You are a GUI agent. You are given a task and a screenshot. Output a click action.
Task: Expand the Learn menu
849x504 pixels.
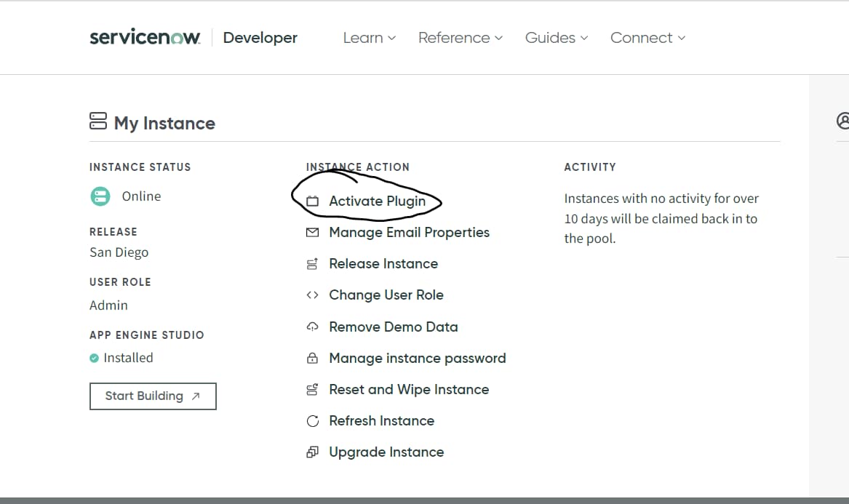(370, 38)
